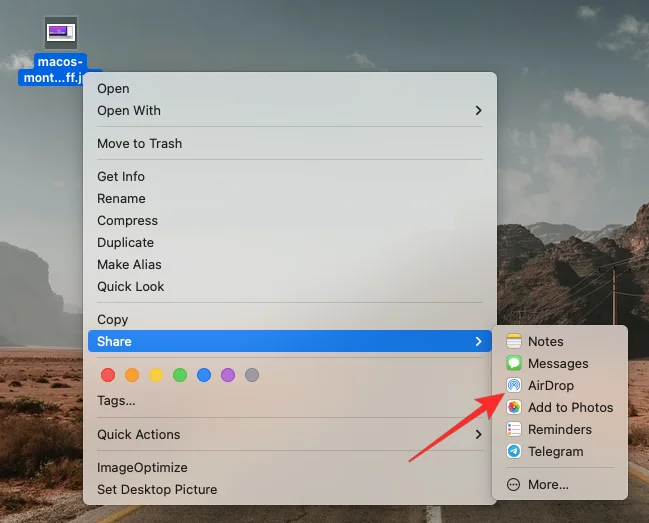Select the AirDrop icon
The image size is (649, 523).
pos(513,386)
